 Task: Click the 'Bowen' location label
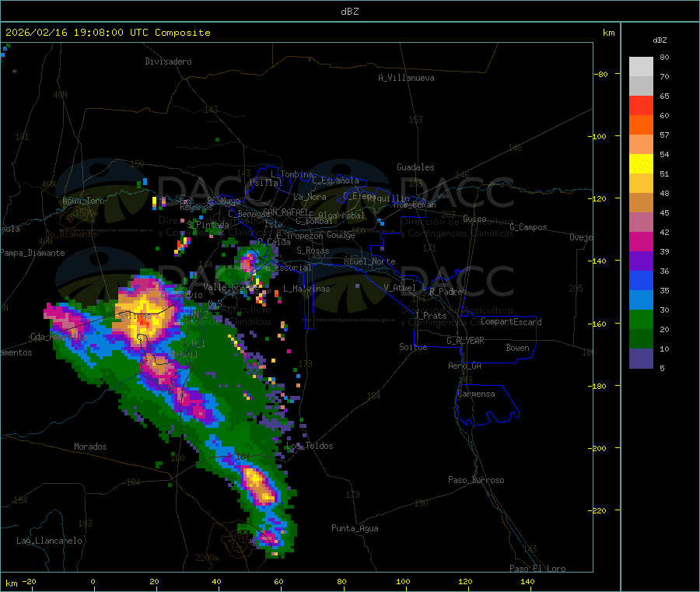point(518,348)
